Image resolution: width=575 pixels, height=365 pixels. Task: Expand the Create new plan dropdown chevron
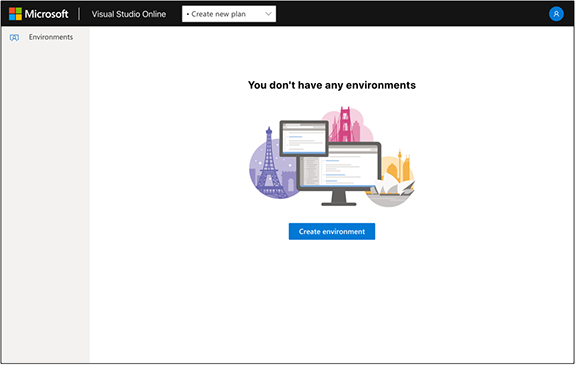point(268,14)
